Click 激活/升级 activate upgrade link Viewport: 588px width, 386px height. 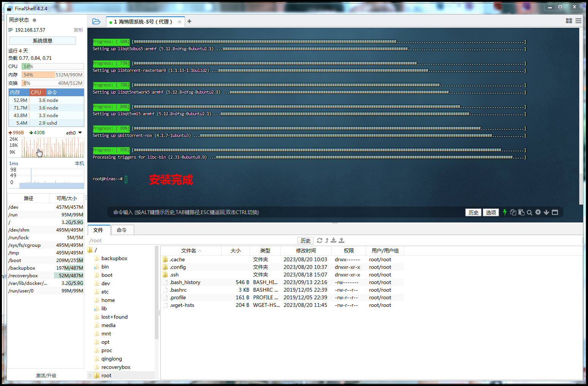point(46,375)
